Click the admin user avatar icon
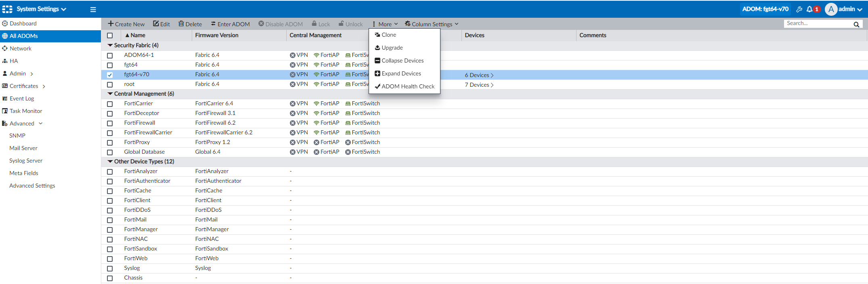Image resolution: width=868 pixels, height=284 pixels. [x=831, y=9]
